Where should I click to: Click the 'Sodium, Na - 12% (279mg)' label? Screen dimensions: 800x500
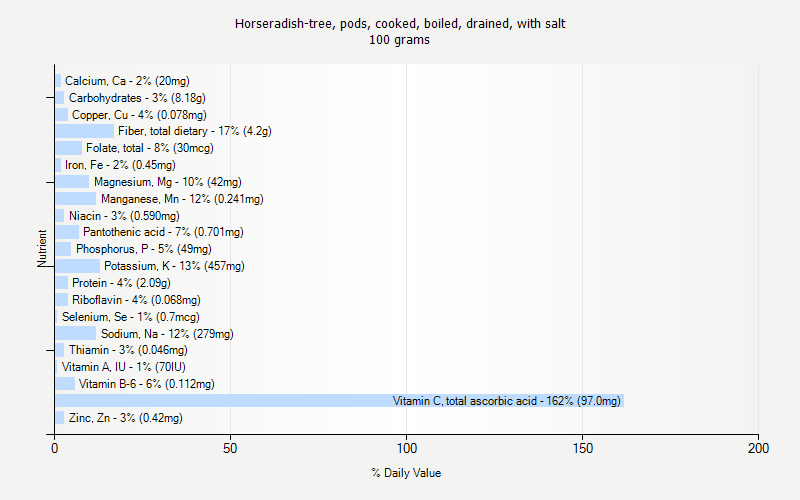pos(167,334)
